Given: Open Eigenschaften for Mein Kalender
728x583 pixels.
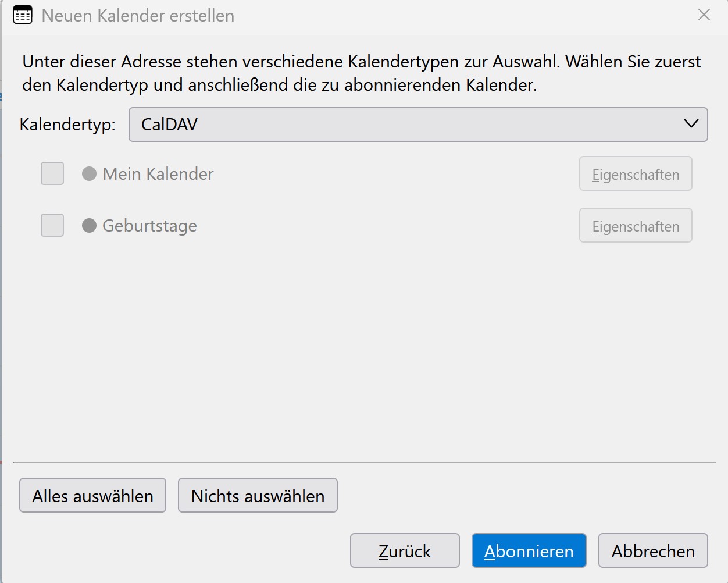Looking at the screenshot, I should pos(635,174).
